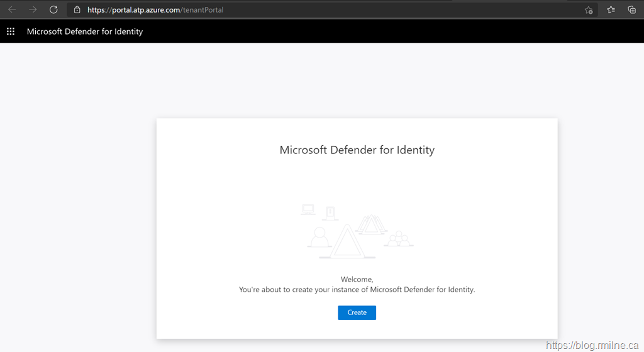
Task: Click the Create button
Action: click(x=357, y=312)
